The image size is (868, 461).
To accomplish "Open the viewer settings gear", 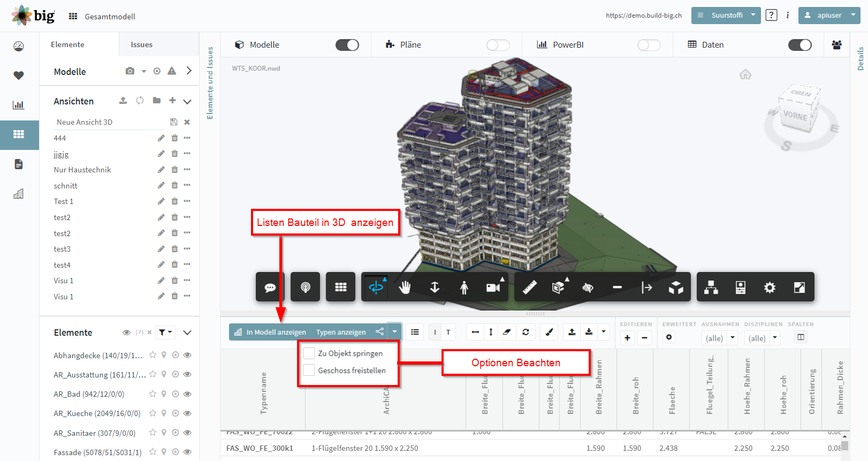I will click(x=770, y=288).
